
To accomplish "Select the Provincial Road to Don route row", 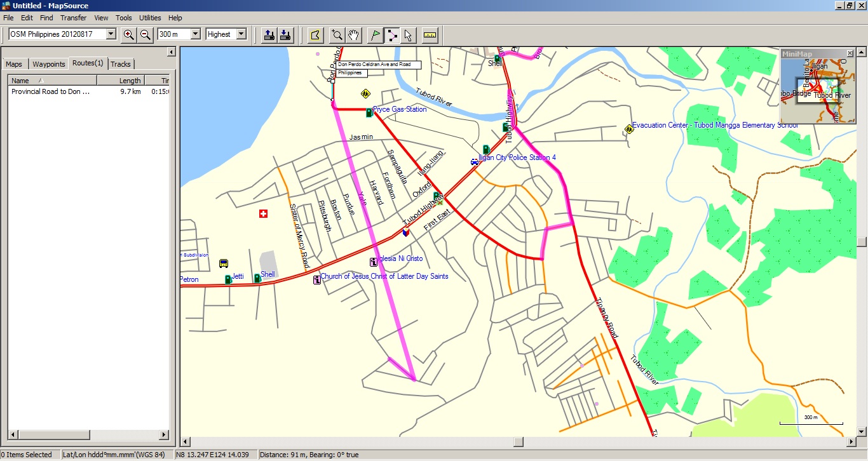I will coord(89,91).
